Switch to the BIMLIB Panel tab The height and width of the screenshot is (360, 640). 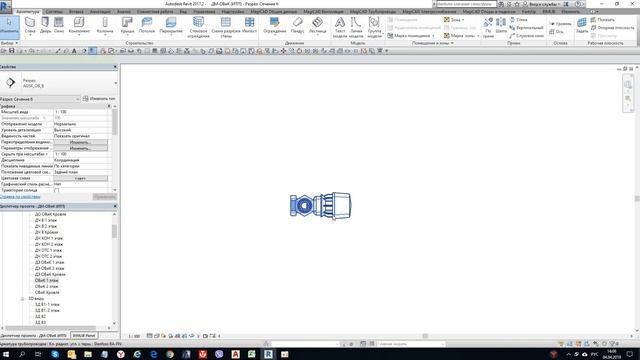(x=84, y=336)
